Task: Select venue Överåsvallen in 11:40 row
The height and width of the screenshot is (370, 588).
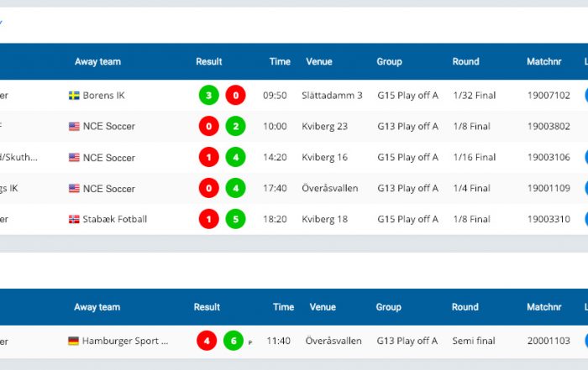Action: point(333,341)
